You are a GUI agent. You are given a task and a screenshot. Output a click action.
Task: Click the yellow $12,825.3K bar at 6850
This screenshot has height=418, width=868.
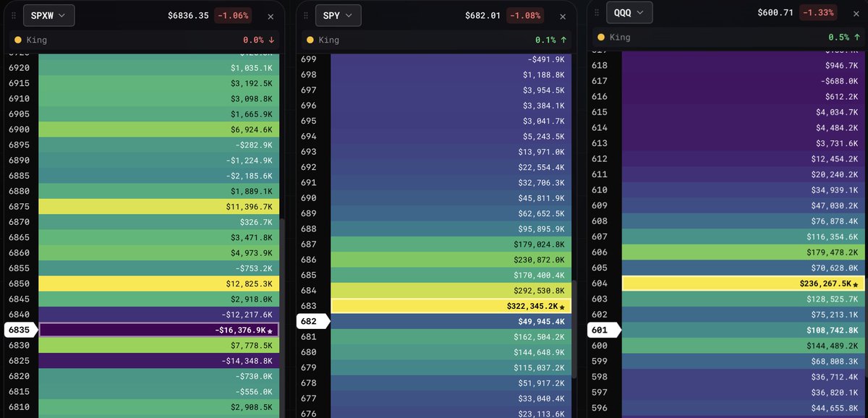(159, 283)
